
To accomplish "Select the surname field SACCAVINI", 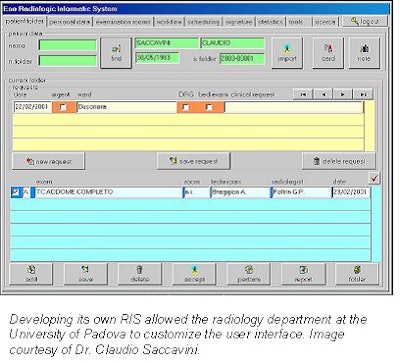I will [166, 43].
